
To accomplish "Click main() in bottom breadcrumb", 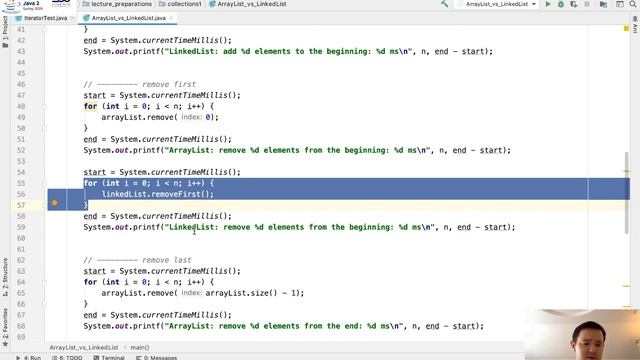I will point(140,347).
